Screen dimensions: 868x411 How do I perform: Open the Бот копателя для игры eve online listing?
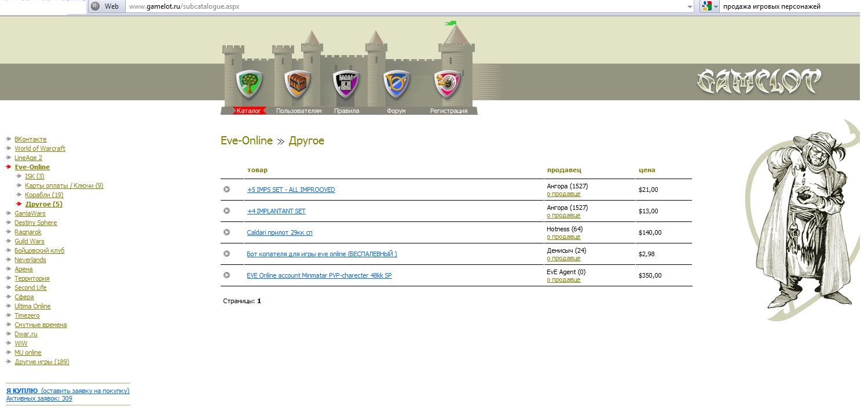[x=322, y=254]
